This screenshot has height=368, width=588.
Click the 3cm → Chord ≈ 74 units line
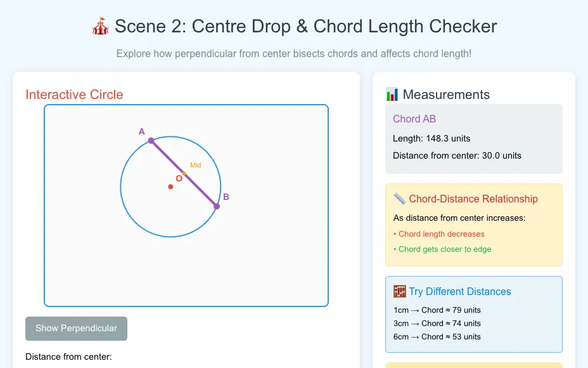pos(437,324)
